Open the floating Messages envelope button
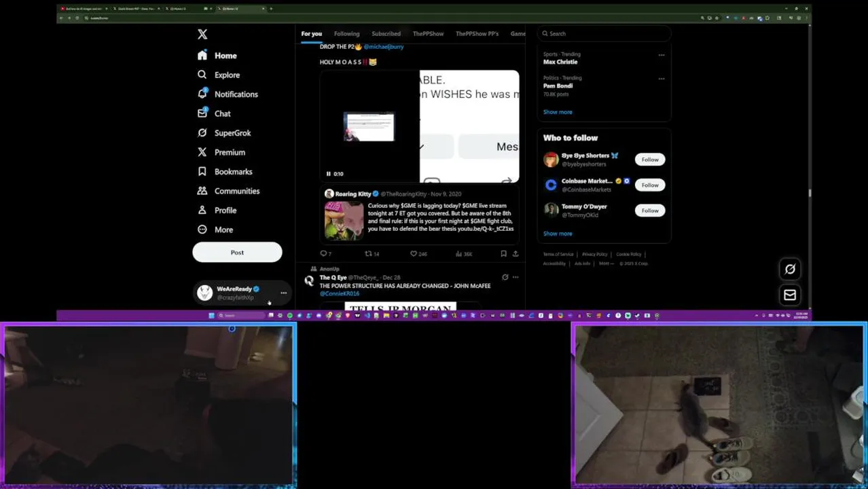This screenshot has height=489, width=868. pyautogui.click(x=790, y=295)
